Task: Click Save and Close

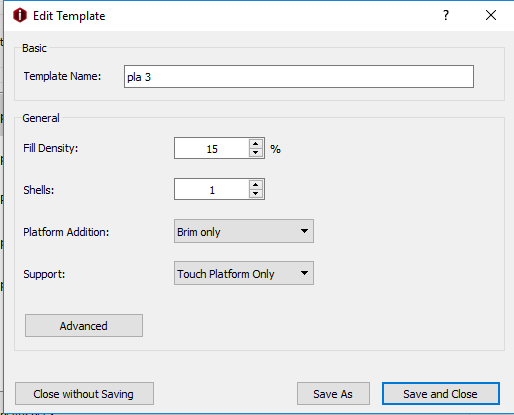Action: (441, 394)
